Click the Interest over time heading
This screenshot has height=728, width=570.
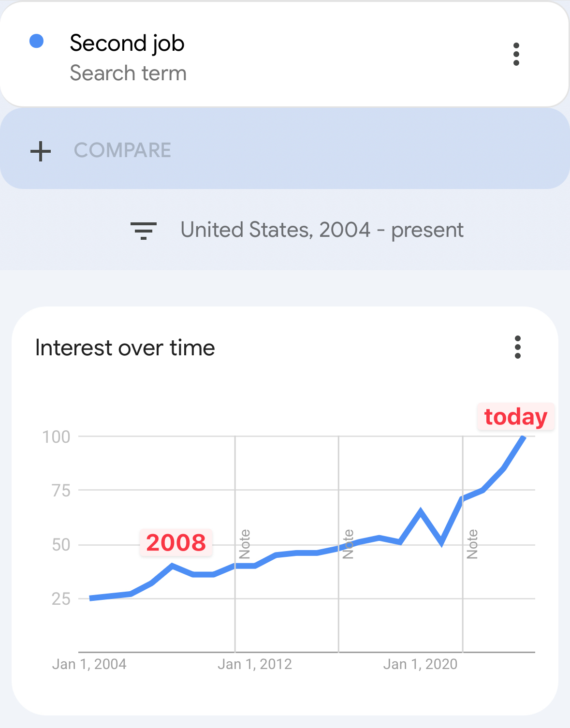point(125,348)
